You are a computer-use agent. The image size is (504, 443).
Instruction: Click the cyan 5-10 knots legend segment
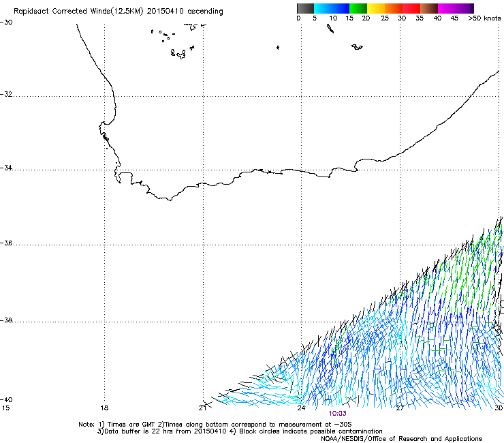coord(322,8)
